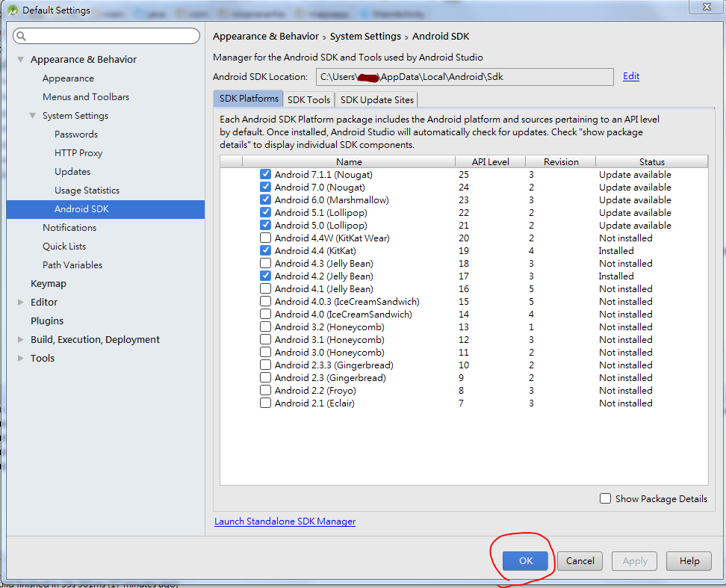Focus the settings search field
Image resolution: width=726 pixels, height=588 pixels.
pyautogui.click(x=107, y=36)
